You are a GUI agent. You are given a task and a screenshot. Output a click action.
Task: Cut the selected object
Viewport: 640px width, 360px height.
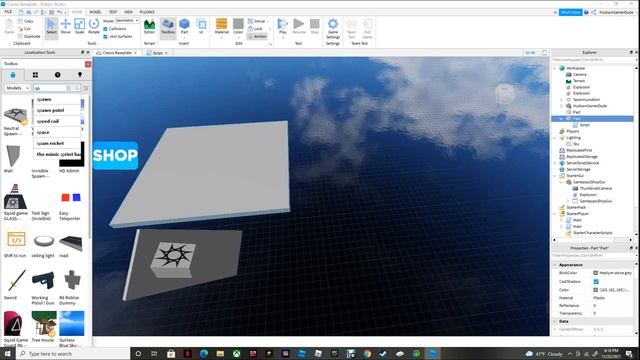click(24, 29)
